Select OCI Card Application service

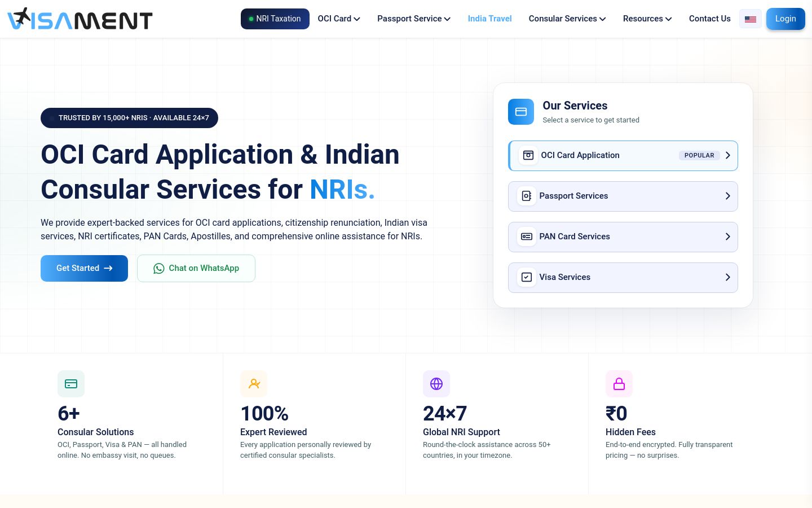(x=623, y=155)
